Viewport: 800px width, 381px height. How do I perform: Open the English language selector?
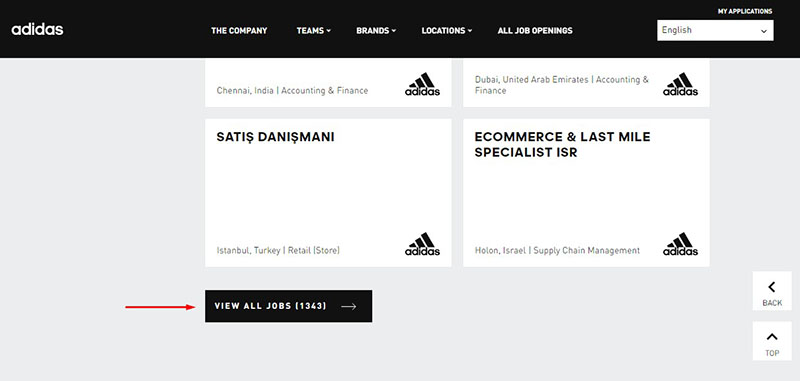click(x=715, y=31)
